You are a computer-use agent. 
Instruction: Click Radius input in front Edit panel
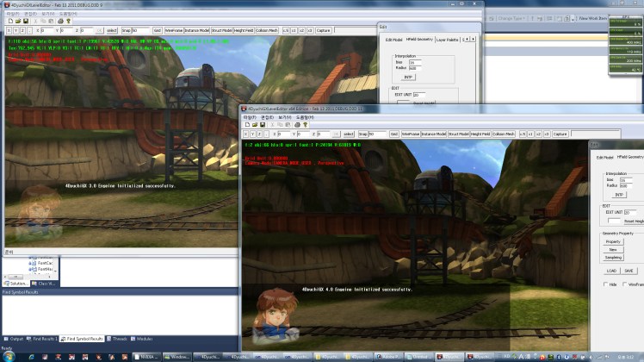(x=626, y=186)
